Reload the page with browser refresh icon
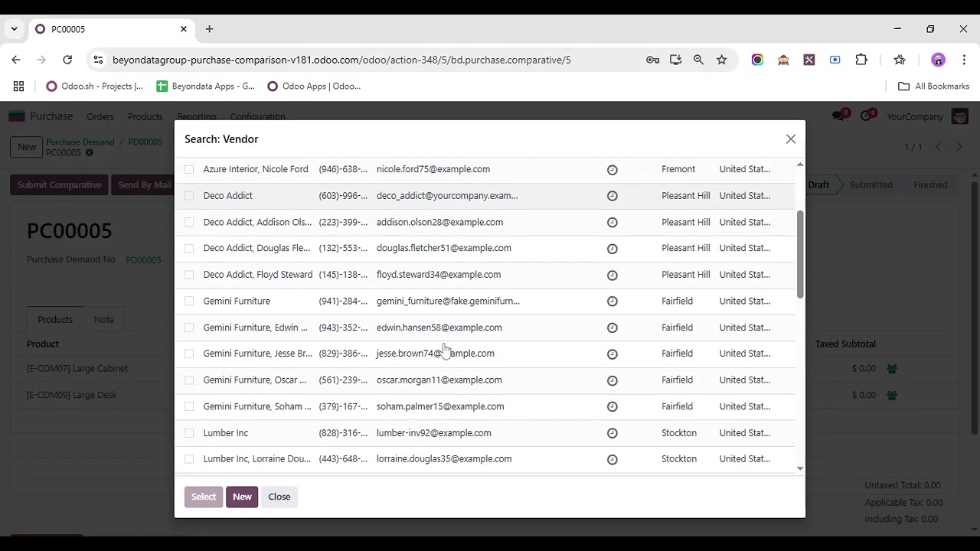980x551 pixels. click(x=67, y=60)
